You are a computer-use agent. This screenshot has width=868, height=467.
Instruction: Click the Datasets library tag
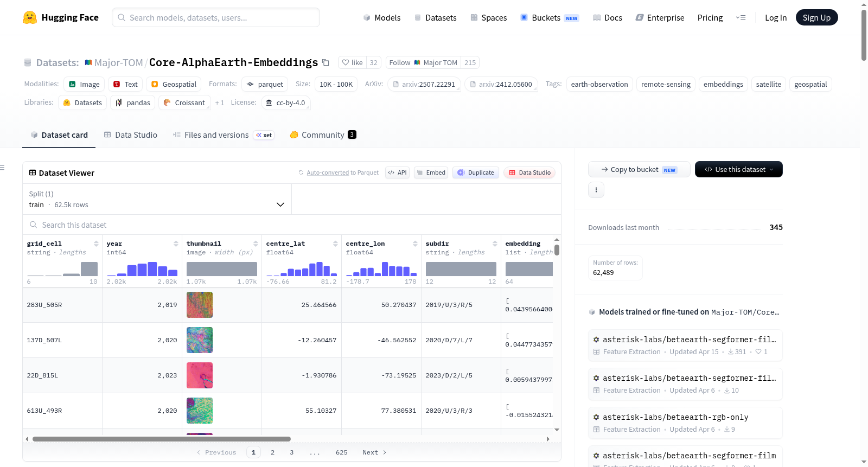click(x=82, y=103)
